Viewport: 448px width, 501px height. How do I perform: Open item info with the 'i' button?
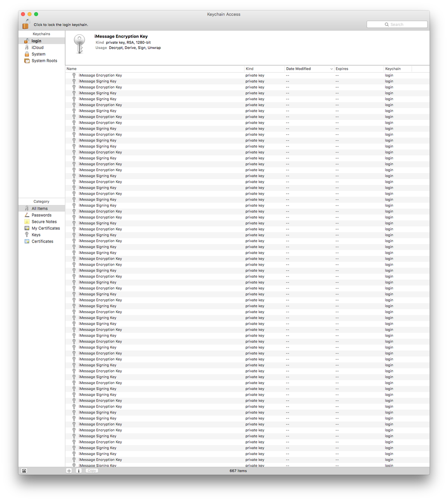click(78, 471)
